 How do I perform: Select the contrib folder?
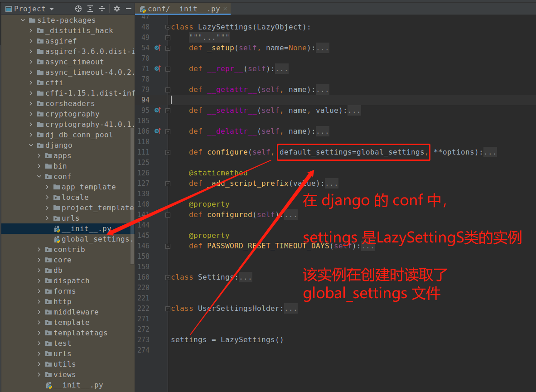click(65, 250)
